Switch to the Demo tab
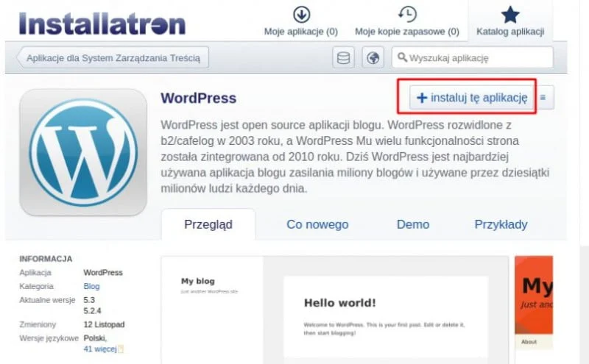 point(413,224)
